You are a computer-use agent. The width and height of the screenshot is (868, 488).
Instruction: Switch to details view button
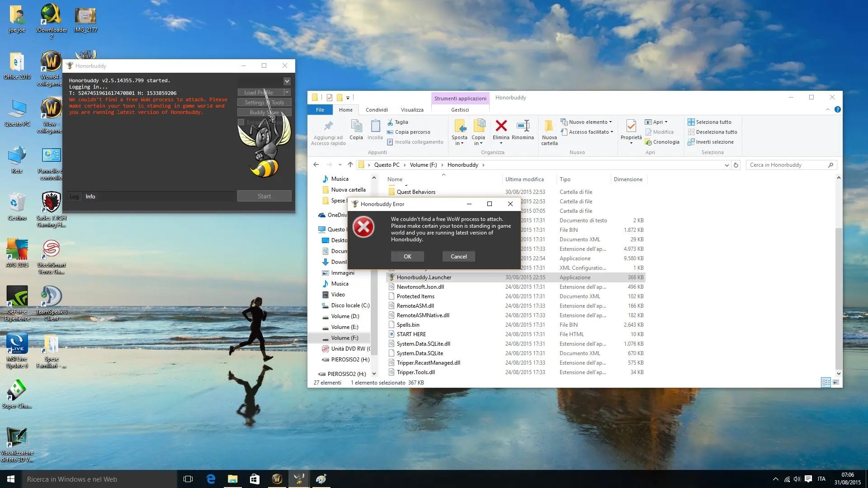coord(826,382)
